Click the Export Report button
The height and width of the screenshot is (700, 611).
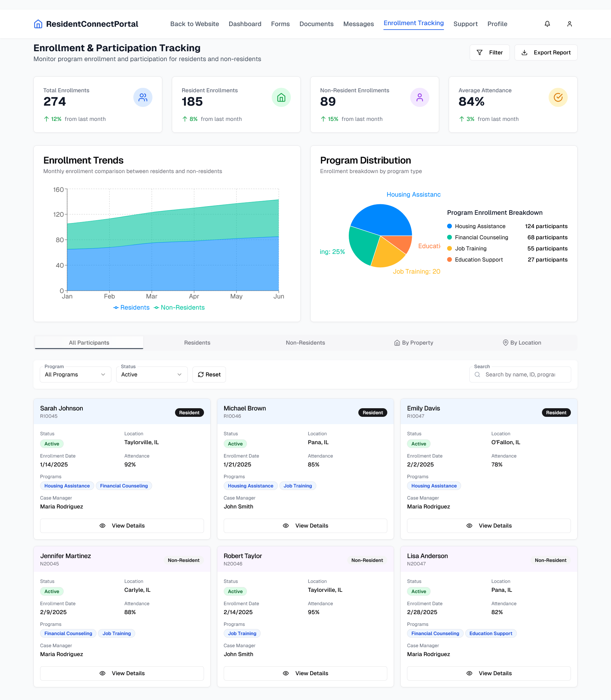545,52
